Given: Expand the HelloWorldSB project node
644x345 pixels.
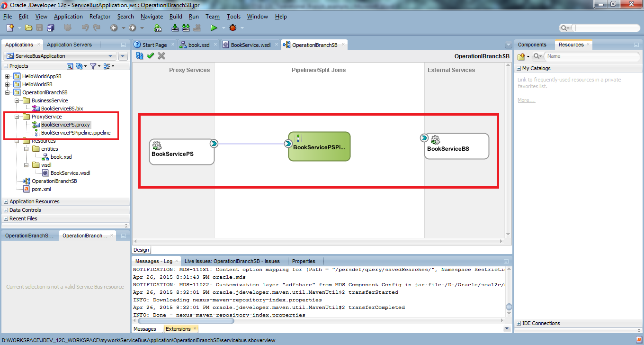Looking at the screenshot, I should coord(7,84).
